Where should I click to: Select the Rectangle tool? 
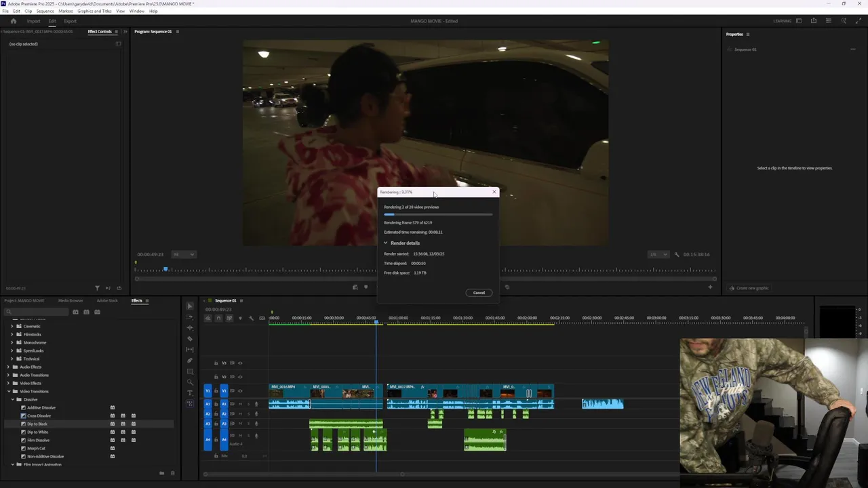190,371
